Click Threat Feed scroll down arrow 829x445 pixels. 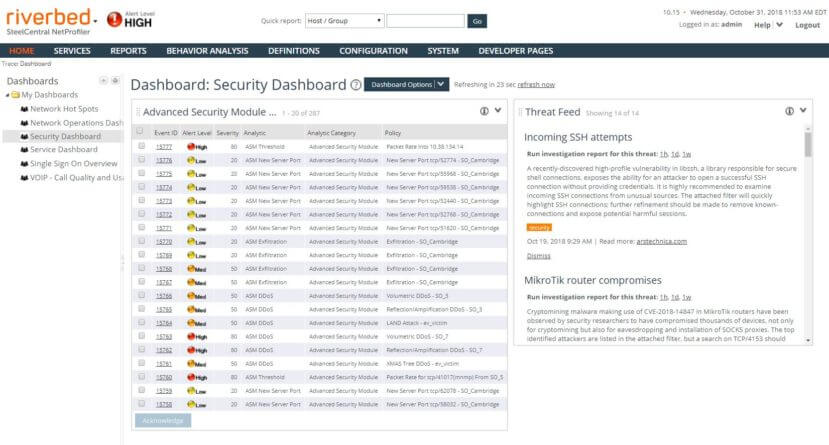(x=808, y=341)
